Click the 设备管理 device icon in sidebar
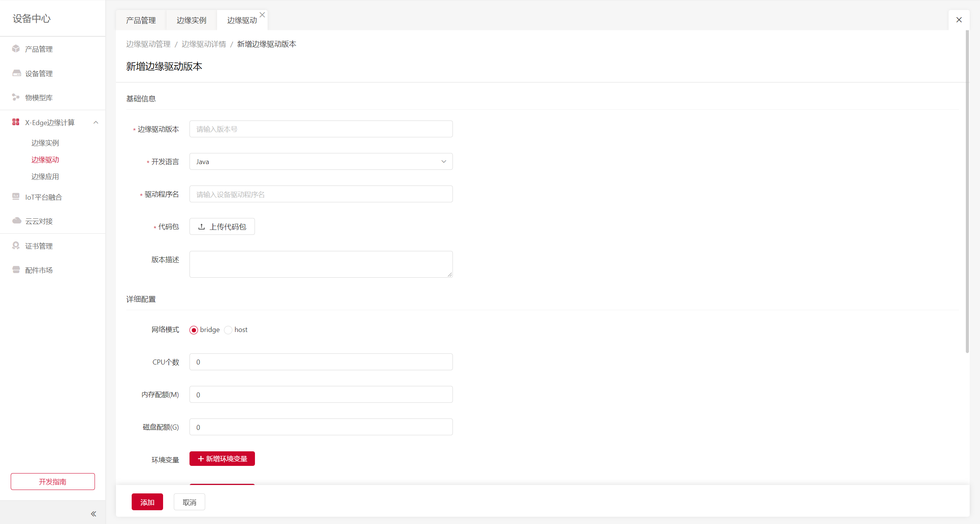The width and height of the screenshot is (980, 524). tap(16, 73)
